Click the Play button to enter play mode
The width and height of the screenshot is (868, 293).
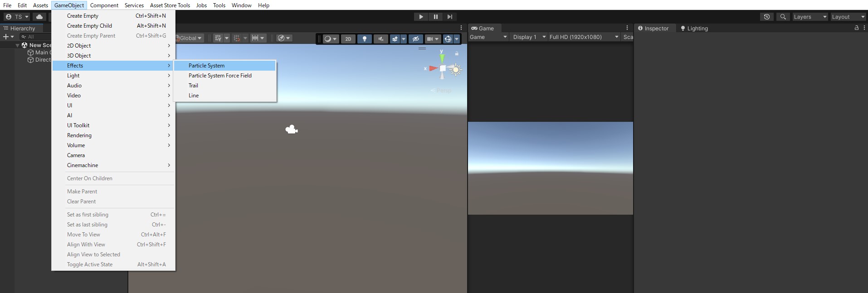(x=421, y=17)
